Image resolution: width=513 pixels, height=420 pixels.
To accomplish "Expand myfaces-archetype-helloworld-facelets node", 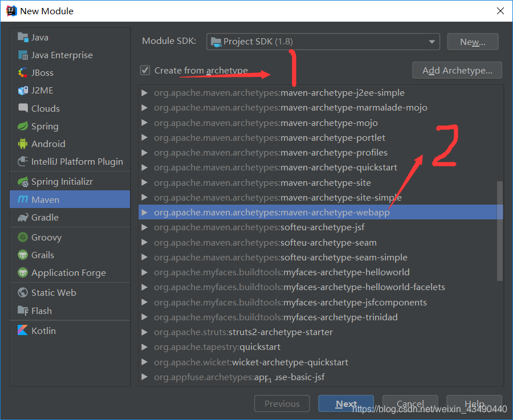I will click(144, 287).
